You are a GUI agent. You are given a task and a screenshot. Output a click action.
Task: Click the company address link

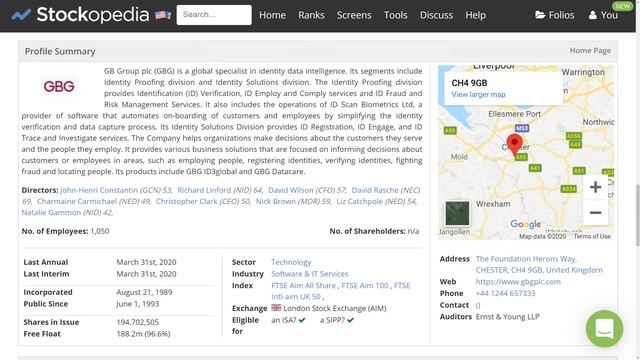(539, 264)
